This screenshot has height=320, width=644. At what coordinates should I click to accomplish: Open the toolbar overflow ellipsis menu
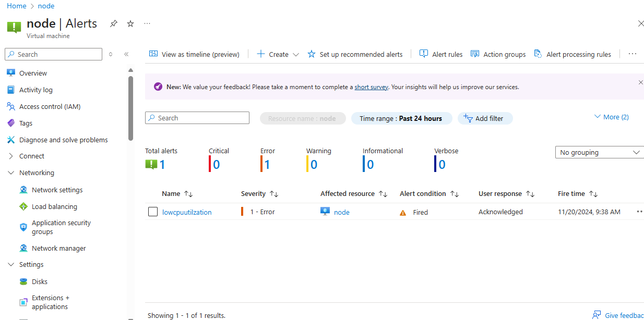click(x=633, y=54)
